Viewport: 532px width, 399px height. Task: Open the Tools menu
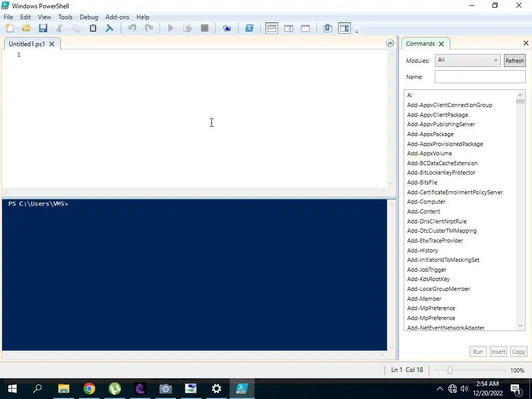point(65,17)
